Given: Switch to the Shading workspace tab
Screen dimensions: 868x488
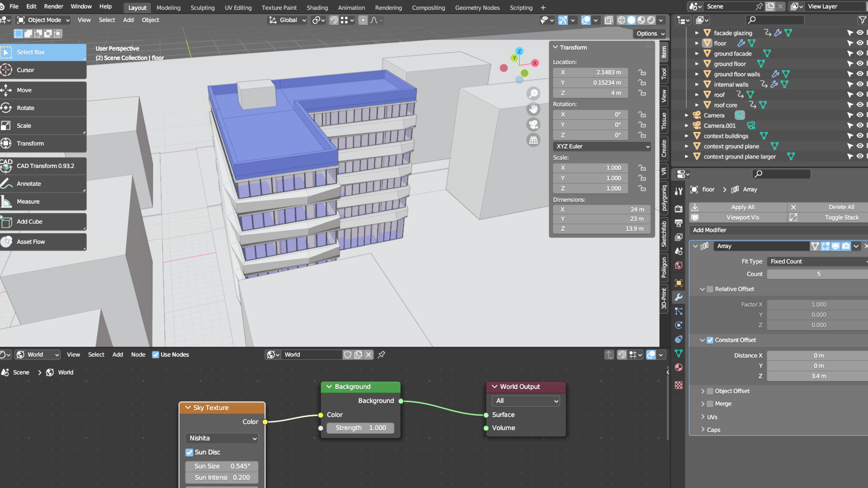Looking at the screenshot, I should [317, 7].
